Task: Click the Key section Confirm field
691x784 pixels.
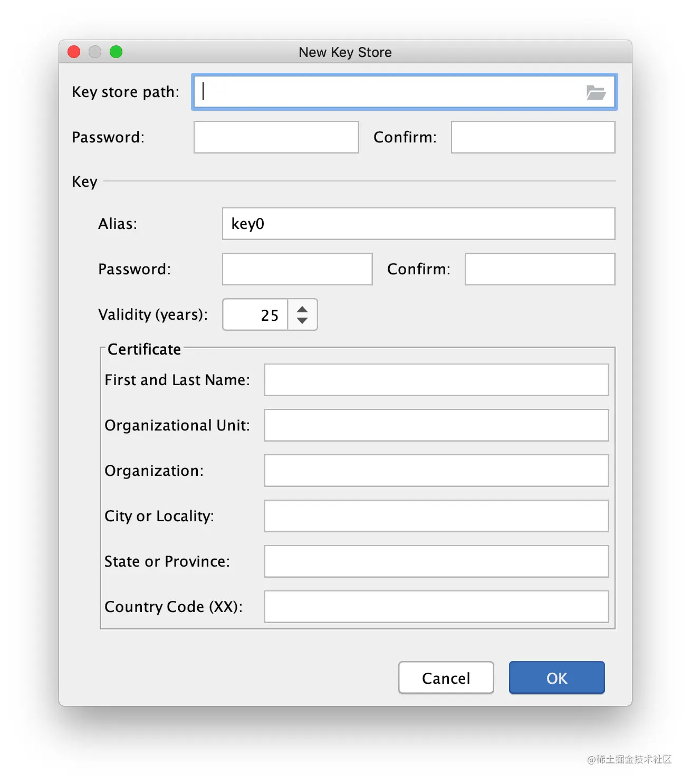Action: coord(540,269)
